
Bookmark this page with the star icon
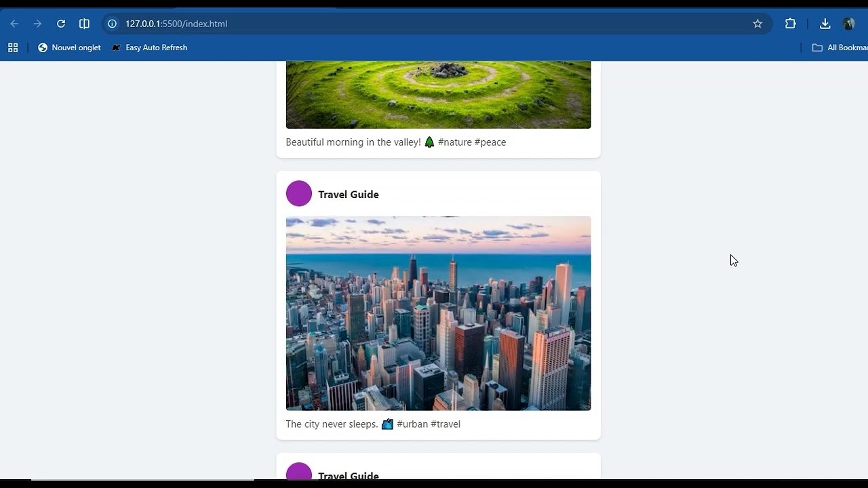point(757,24)
